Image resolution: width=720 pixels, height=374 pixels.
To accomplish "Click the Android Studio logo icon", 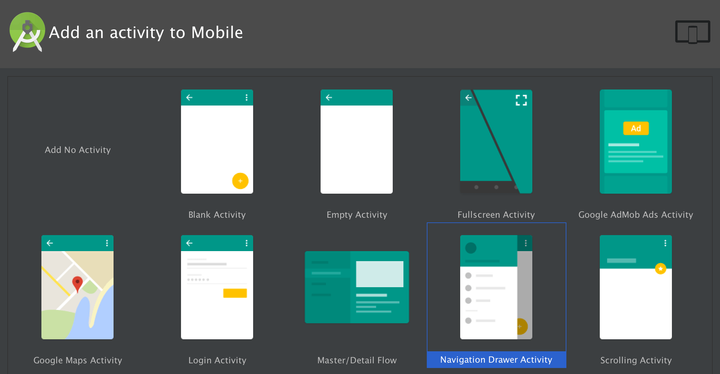I will [x=27, y=32].
